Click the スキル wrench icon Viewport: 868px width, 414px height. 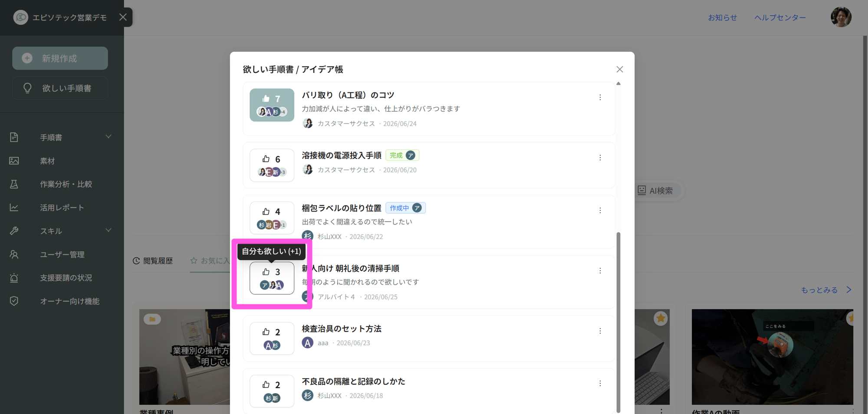14,231
